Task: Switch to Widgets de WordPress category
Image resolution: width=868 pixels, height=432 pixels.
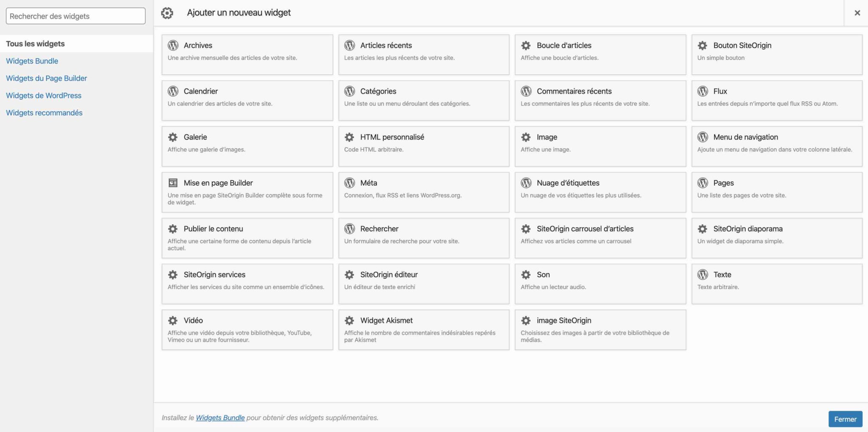Action: pyautogui.click(x=44, y=95)
